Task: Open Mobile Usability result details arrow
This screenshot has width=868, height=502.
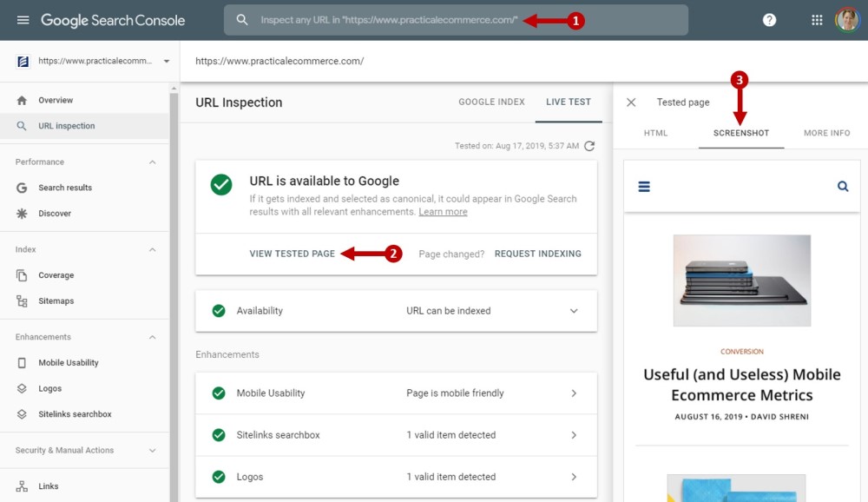Action: pyautogui.click(x=574, y=393)
